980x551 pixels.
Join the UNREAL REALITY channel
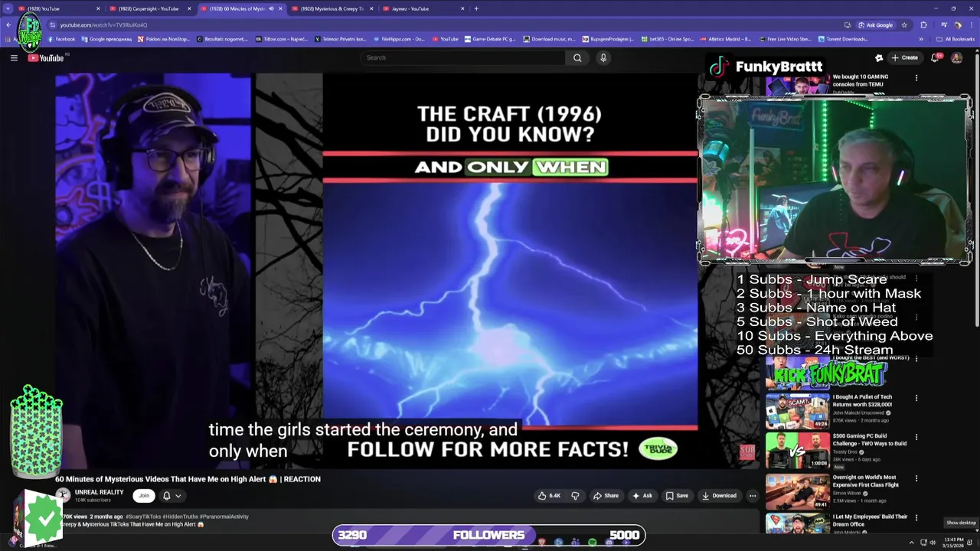click(x=144, y=495)
